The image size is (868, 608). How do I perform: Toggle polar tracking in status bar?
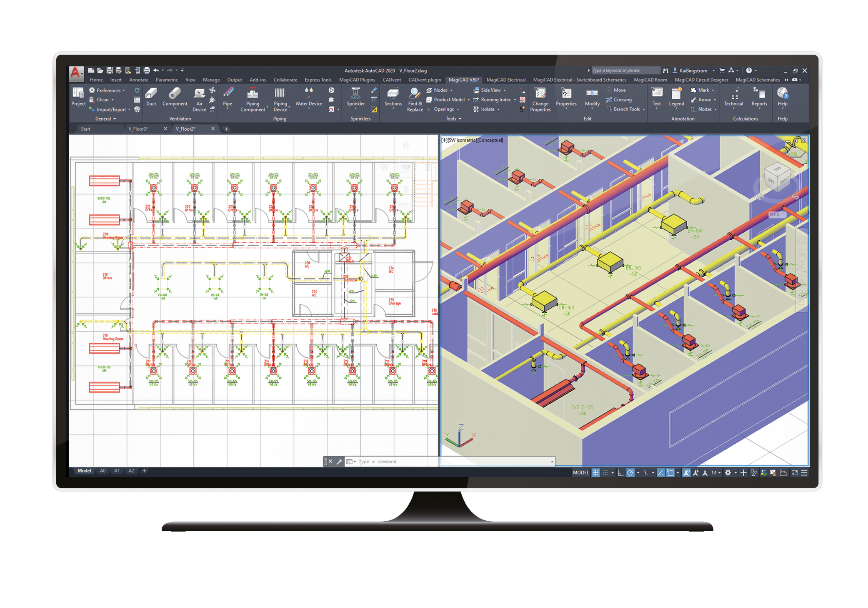630,472
